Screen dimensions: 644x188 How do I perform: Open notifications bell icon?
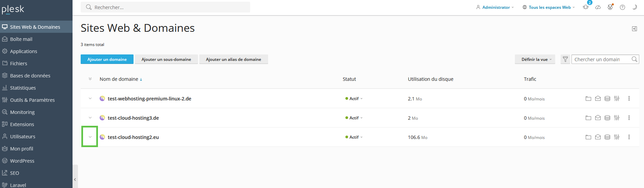[x=586, y=7]
